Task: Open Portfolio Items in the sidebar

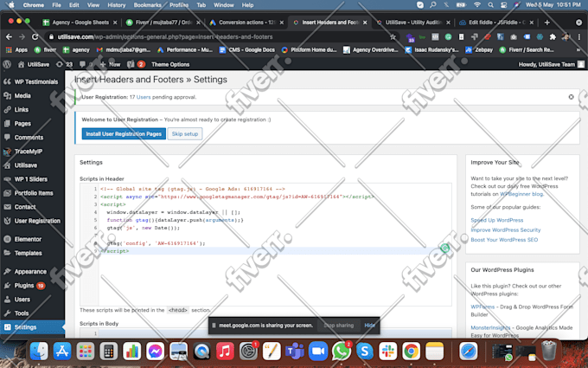Action: (32, 193)
